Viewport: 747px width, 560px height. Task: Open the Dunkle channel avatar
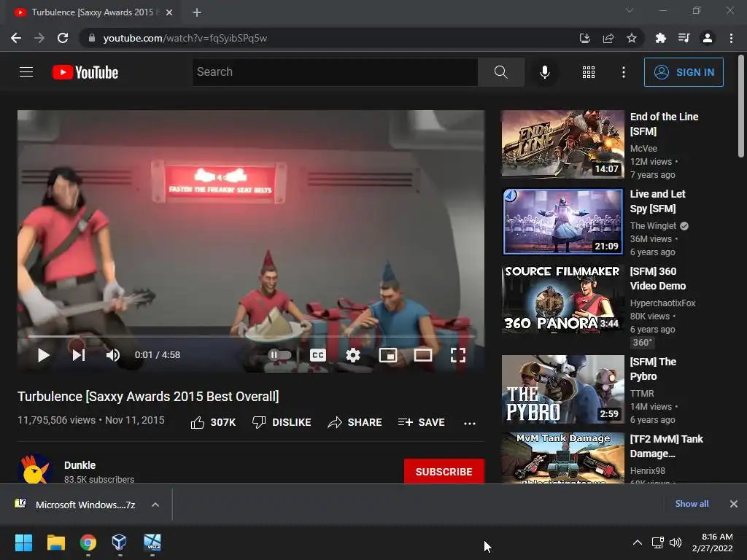35,469
